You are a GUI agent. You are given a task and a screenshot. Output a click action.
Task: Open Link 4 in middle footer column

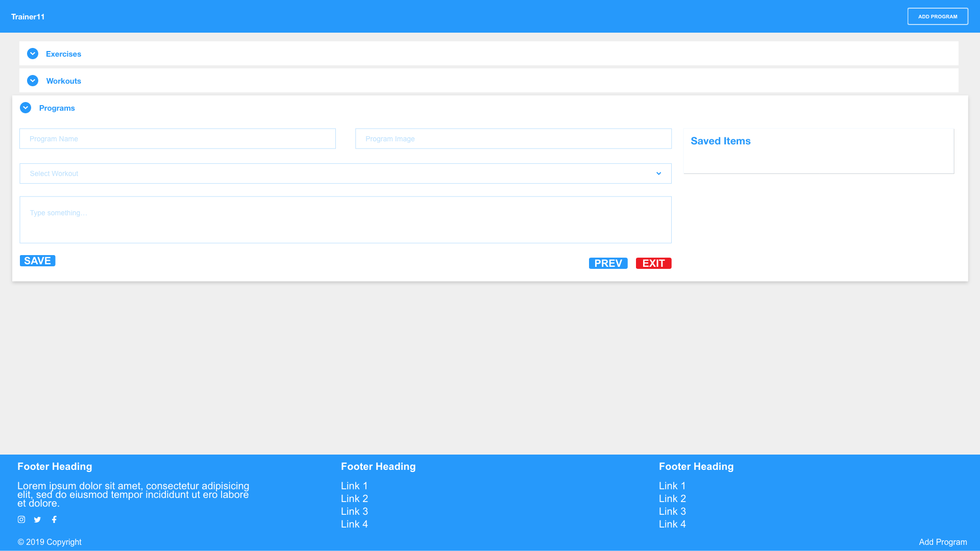click(x=354, y=524)
